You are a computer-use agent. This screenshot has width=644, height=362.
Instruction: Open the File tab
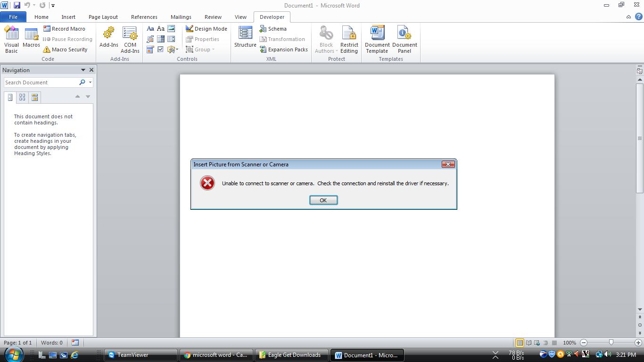[x=13, y=17]
